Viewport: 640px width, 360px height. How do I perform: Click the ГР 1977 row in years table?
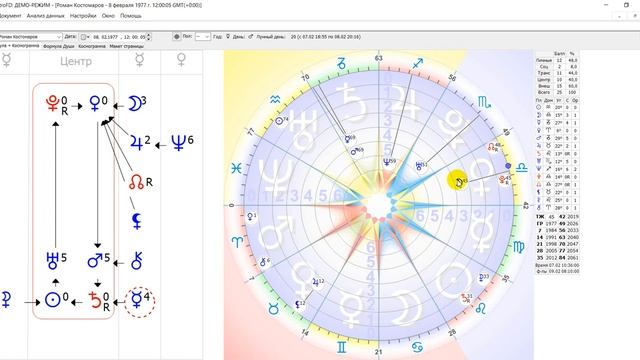[557, 224]
